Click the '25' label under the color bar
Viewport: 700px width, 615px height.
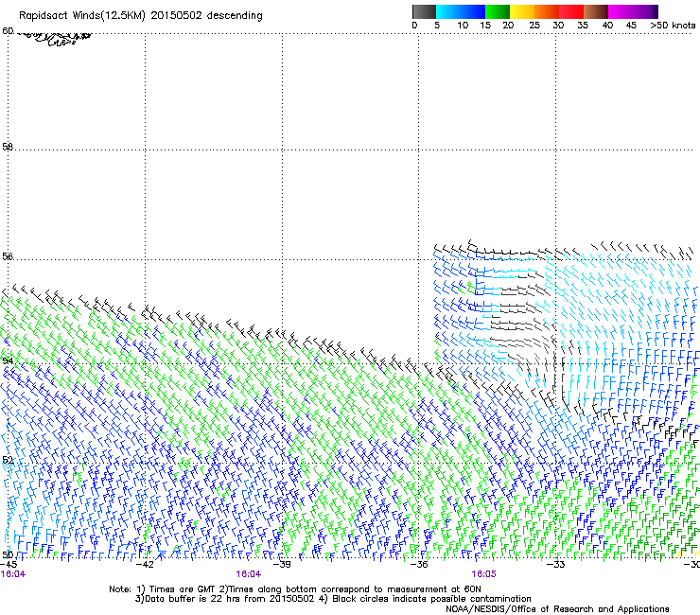pyautogui.click(x=534, y=26)
